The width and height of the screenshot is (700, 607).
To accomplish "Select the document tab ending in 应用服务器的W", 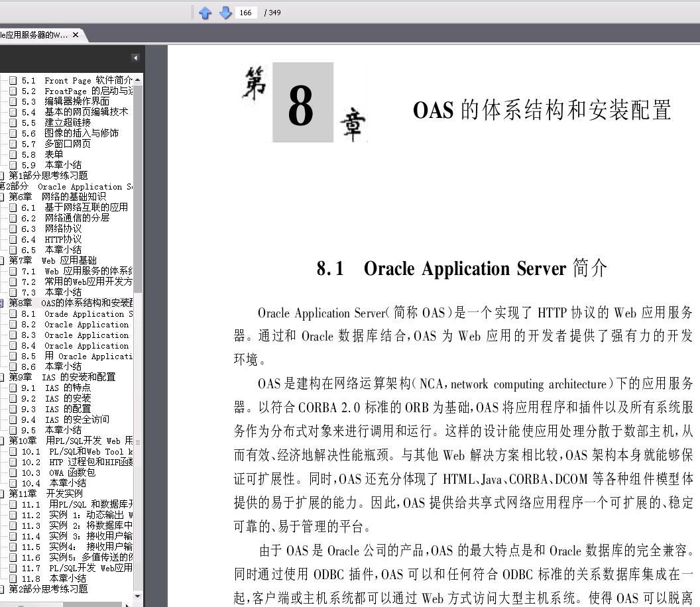I will click(34, 35).
